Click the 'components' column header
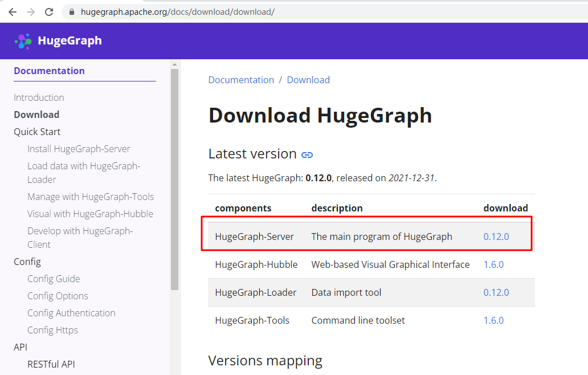This screenshot has width=588, height=375. tap(243, 208)
